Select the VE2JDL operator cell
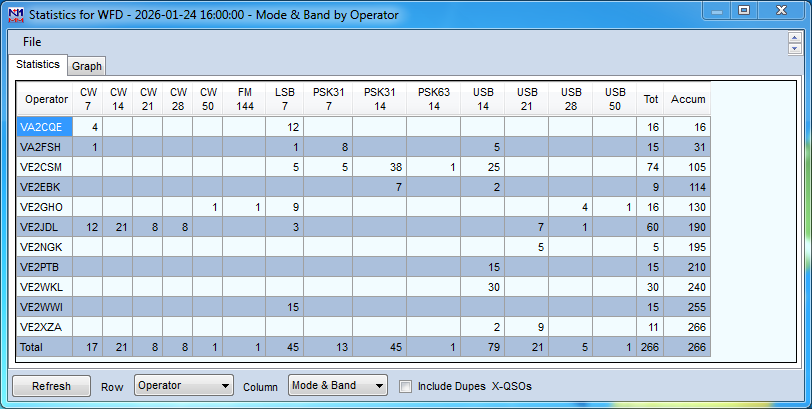The height and width of the screenshot is (409, 812). (46, 227)
